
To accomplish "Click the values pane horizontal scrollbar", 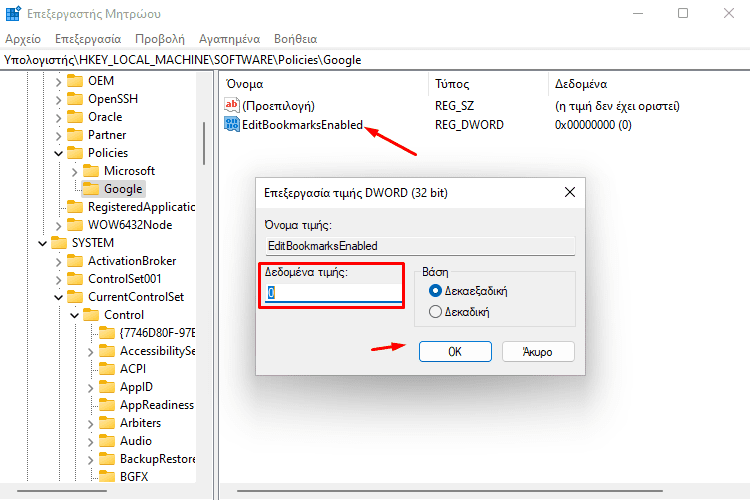I will point(450,491).
